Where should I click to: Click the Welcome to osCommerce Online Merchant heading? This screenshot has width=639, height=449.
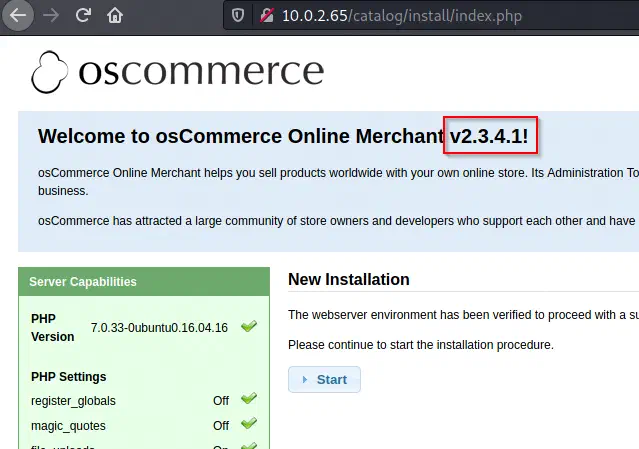(283, 136)
